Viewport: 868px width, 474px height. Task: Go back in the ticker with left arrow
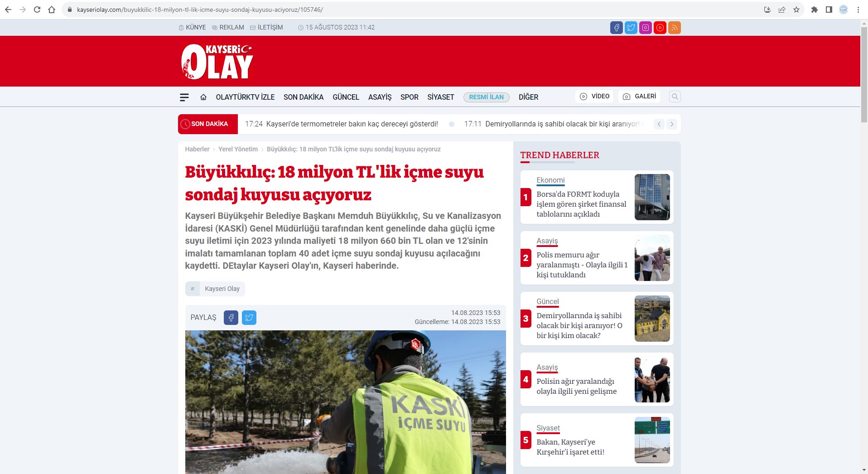(x=659, y=124)
